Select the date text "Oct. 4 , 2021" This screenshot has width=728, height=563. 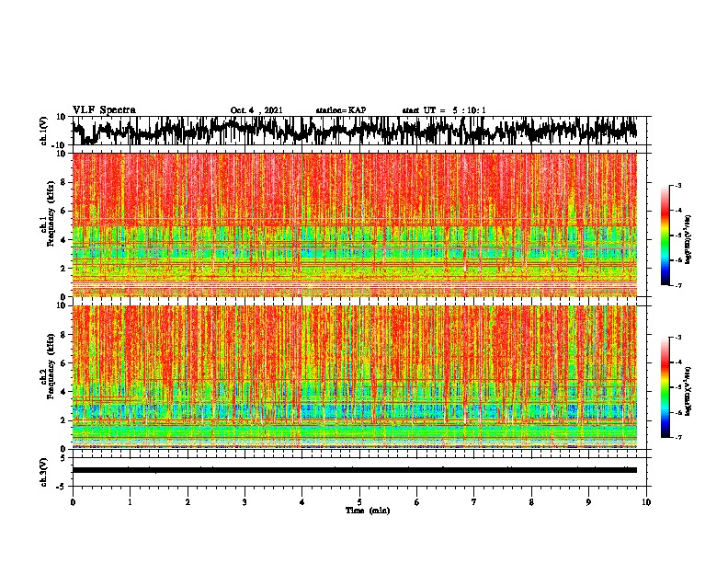coord(256,110)
